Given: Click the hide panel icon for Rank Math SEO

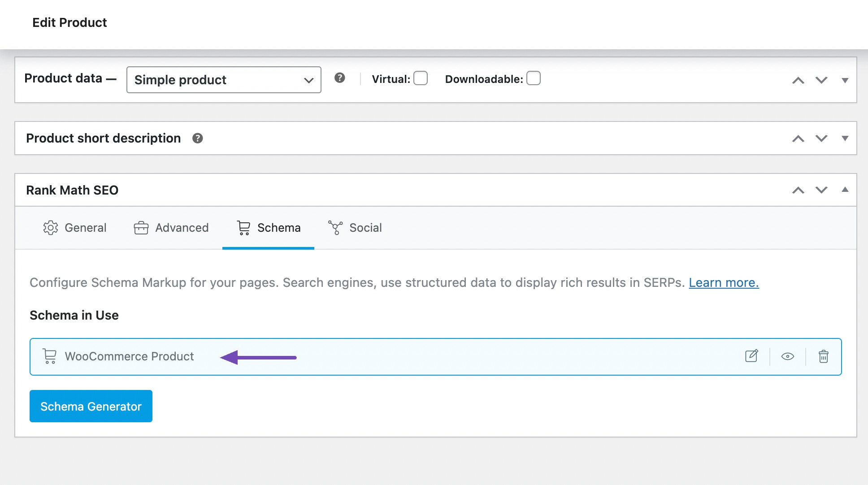Looking at the screenshot, I should (x=846, y=191).
